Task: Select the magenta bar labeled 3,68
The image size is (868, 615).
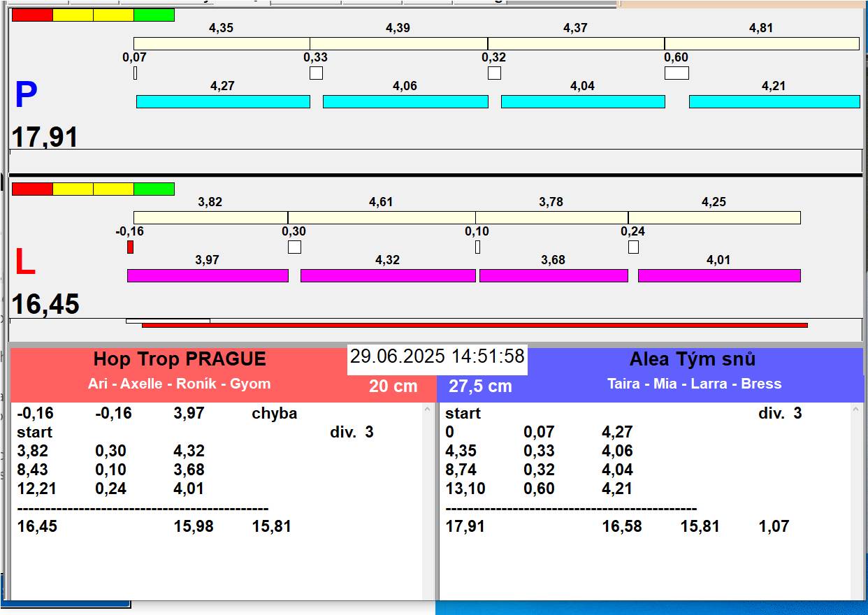Action: [x=554, y=275]
